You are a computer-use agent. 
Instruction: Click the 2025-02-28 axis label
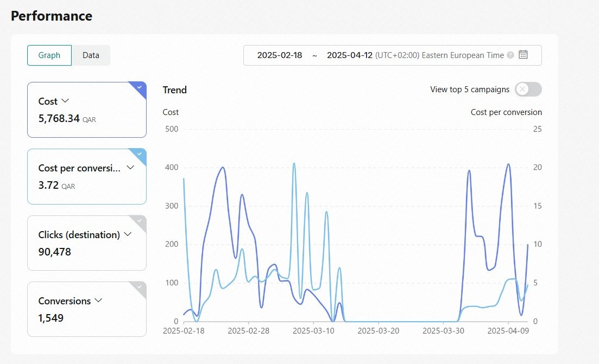click(x=248, y=331)
